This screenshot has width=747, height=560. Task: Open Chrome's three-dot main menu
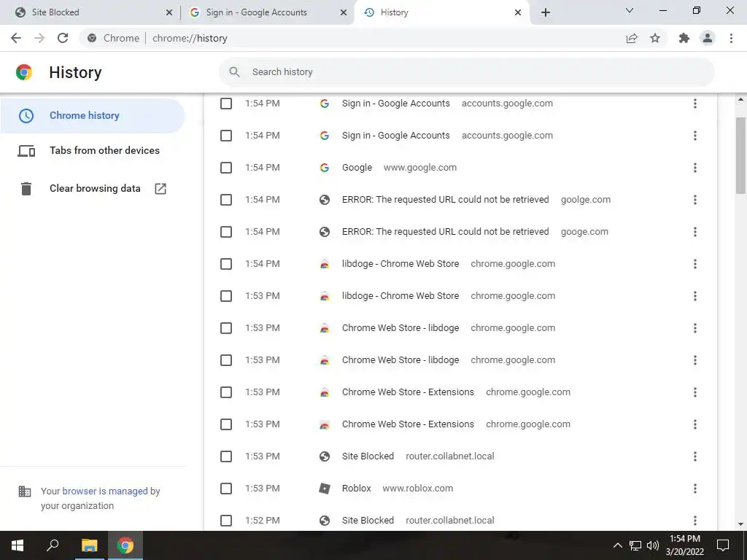[x=731, y=38]
